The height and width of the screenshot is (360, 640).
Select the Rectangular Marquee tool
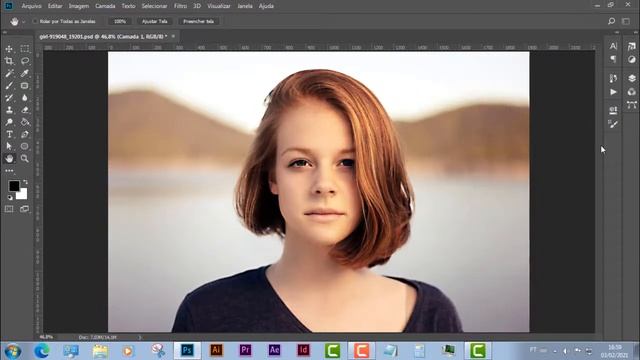(x=24, y=49)
